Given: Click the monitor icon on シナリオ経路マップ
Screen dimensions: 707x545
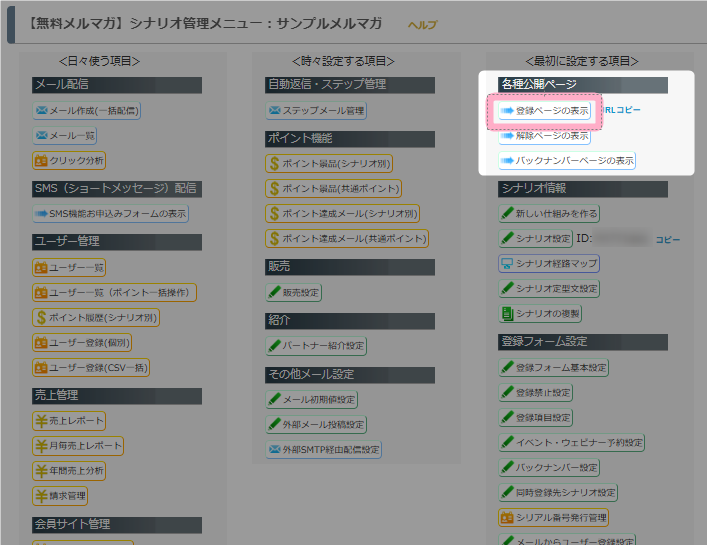Looking at the screenshot, I should pos(507,264).
